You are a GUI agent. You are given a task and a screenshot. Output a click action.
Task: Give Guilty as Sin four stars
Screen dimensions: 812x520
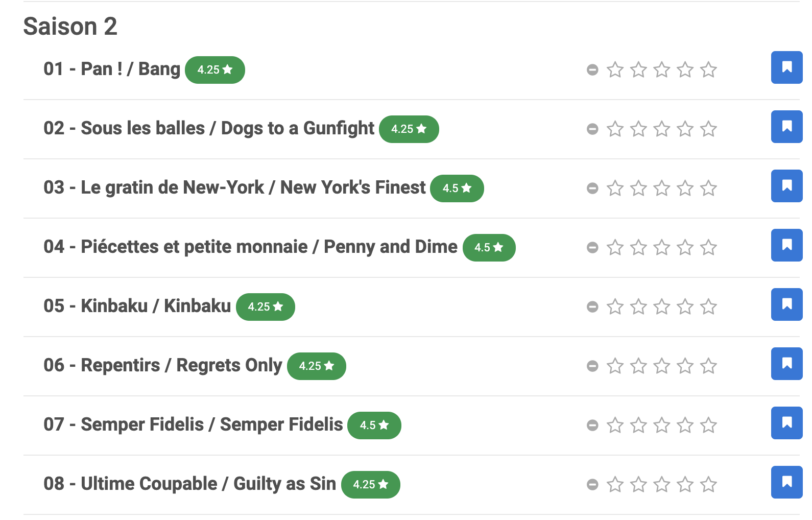tap(685, 484)
